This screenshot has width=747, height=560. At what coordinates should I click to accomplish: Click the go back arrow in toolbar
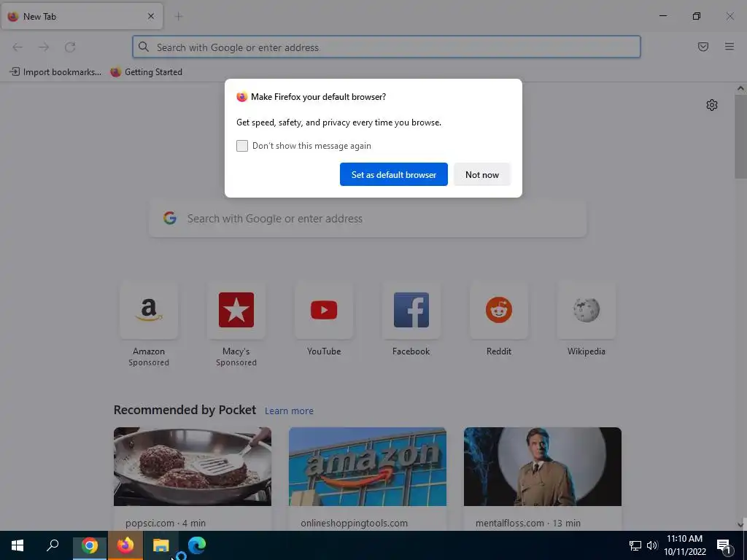[x=18, y=47]
